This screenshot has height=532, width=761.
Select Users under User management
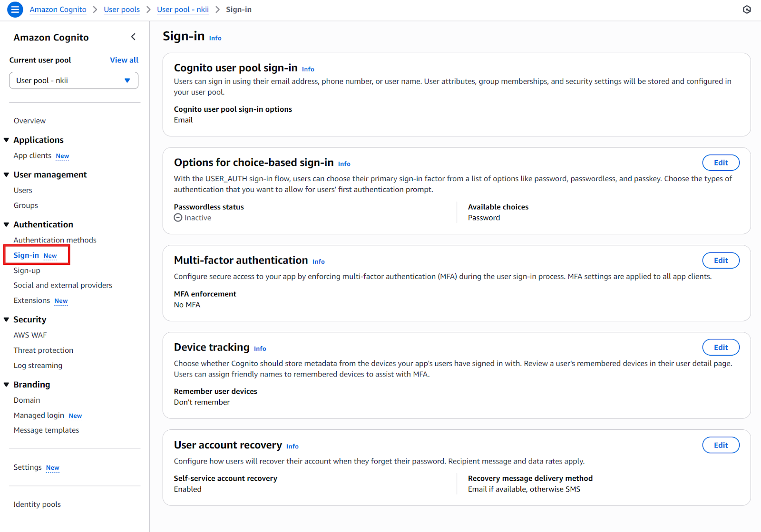23,190
